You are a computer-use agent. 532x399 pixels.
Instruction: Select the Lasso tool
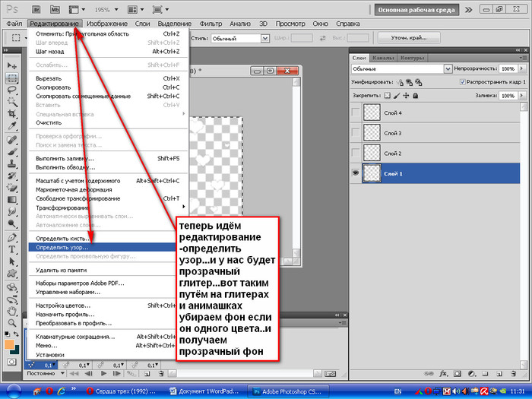point(12,90)
